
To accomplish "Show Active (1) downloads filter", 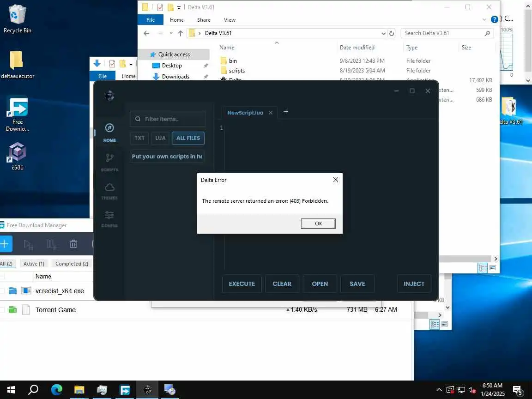I will pyautogui.click(x=34, y=264).
